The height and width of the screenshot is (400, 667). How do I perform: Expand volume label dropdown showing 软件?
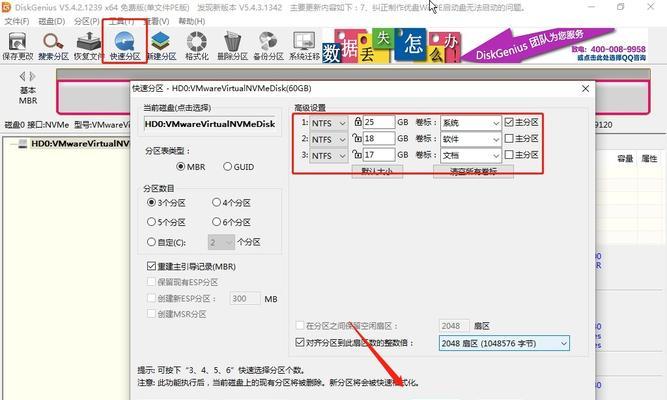coord(496,139)
